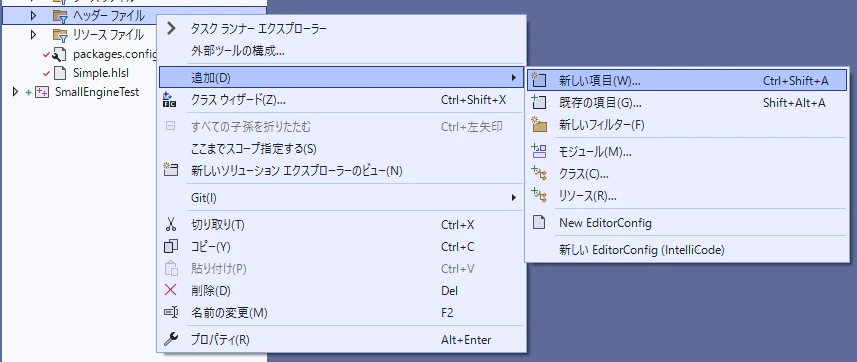Viewport: 857px width, 362px height.
Task: Open クラス ウィザード(Z)... menu entry
Action: point(342,100)
